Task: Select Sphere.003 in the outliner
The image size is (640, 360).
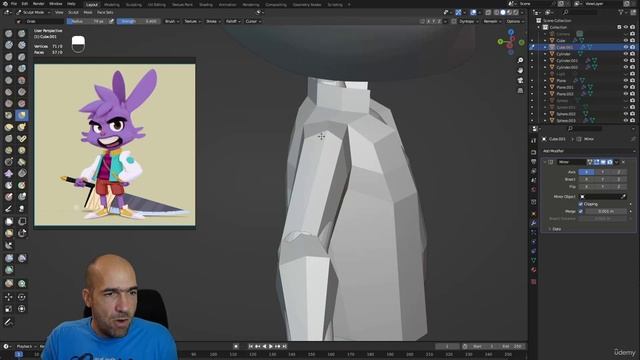Action: tap(567, 121)
